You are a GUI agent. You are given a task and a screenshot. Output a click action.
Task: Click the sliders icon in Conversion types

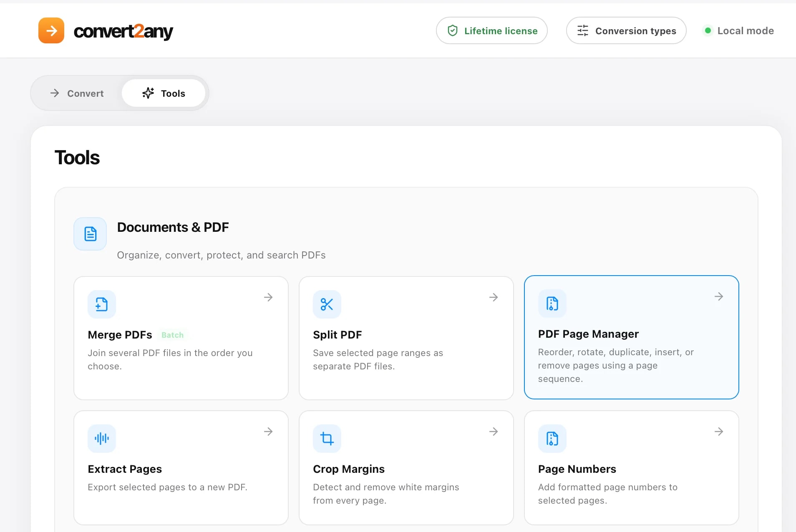pyautogui.click(x=583, y=30)
